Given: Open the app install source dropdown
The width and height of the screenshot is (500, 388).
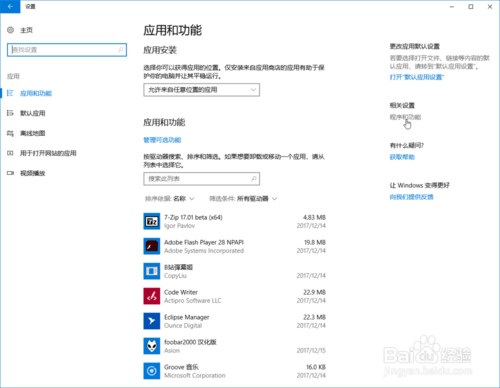Looking at the screenshot, I should click(202, 90).
